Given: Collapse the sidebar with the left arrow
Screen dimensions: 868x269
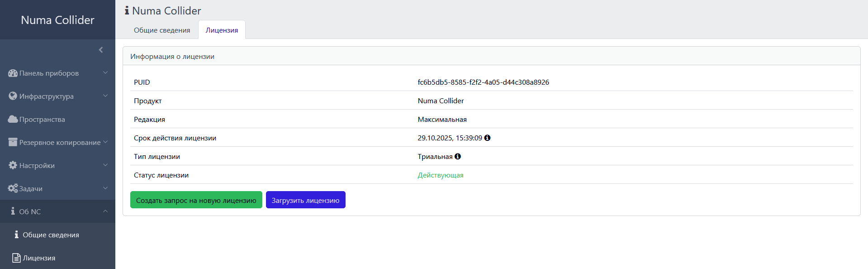Looking at the screenshot, I should click(x=101, y=50).
